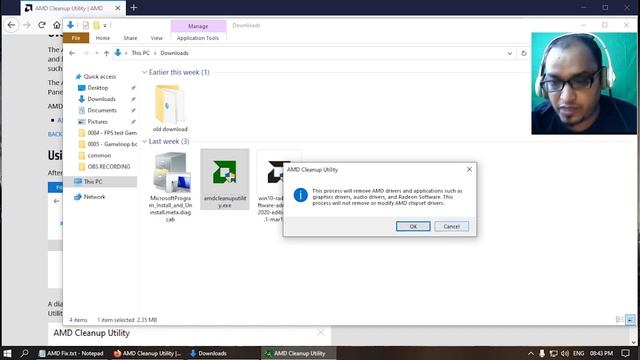Open the File tab in Explorer ribbon
The height and width of the screenshot is (360, 640).
click(76, 38)
